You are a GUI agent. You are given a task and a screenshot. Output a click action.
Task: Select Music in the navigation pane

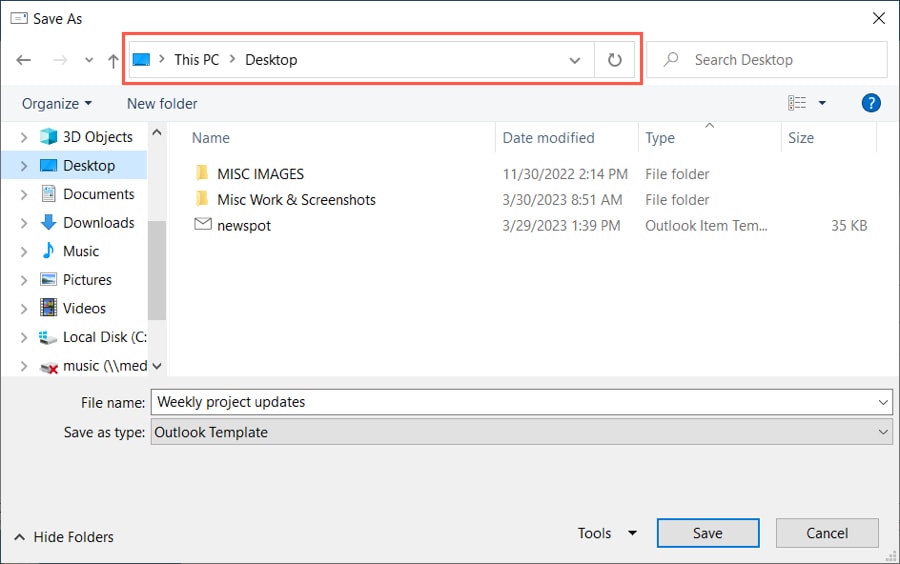point(69,251)
